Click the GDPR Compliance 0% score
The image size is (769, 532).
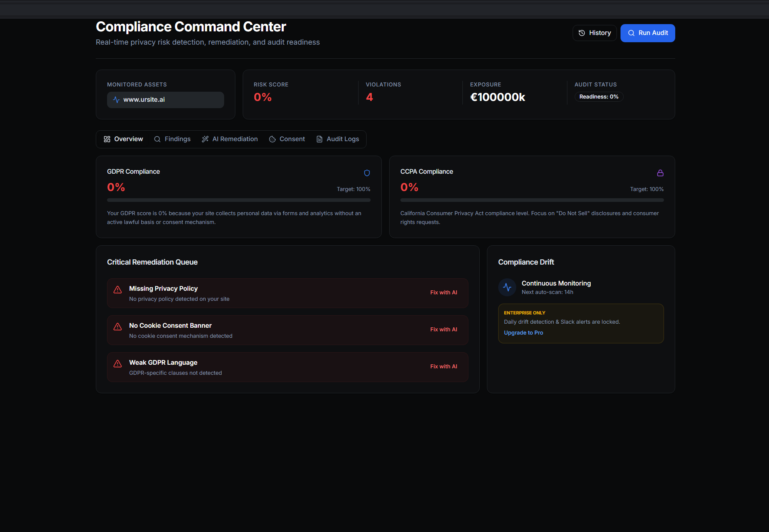coord(116,187)
